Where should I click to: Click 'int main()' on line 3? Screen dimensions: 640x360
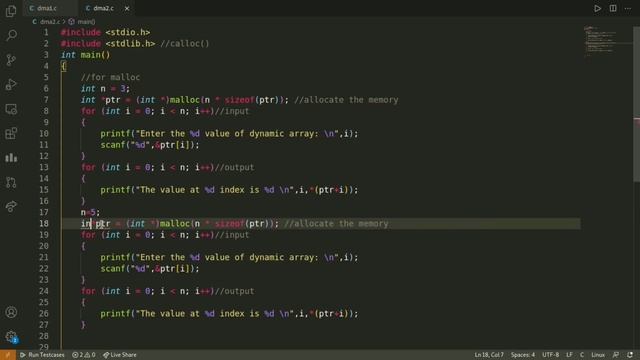[x=85, y=55]
